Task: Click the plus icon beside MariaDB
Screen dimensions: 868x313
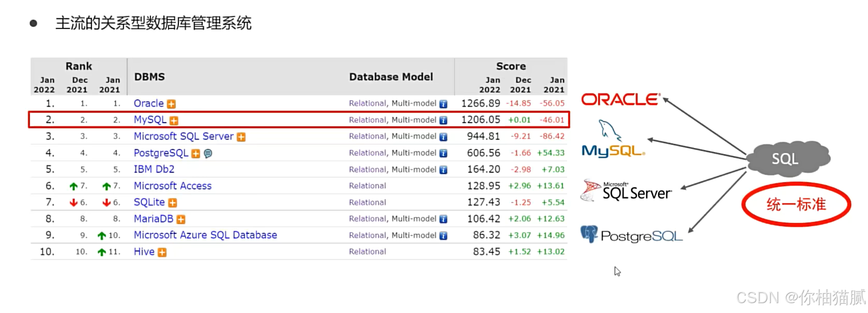Action: (x=180, y=219)
